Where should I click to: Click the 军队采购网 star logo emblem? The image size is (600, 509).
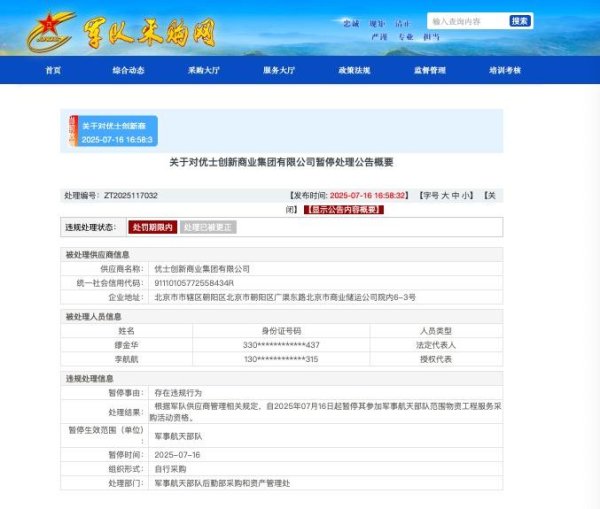(50, 32)
